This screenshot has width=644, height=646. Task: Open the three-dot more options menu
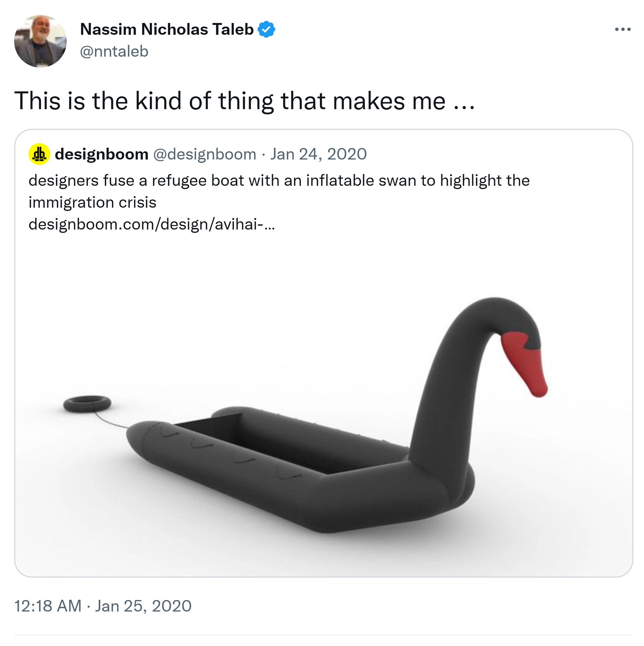(622, 30)
